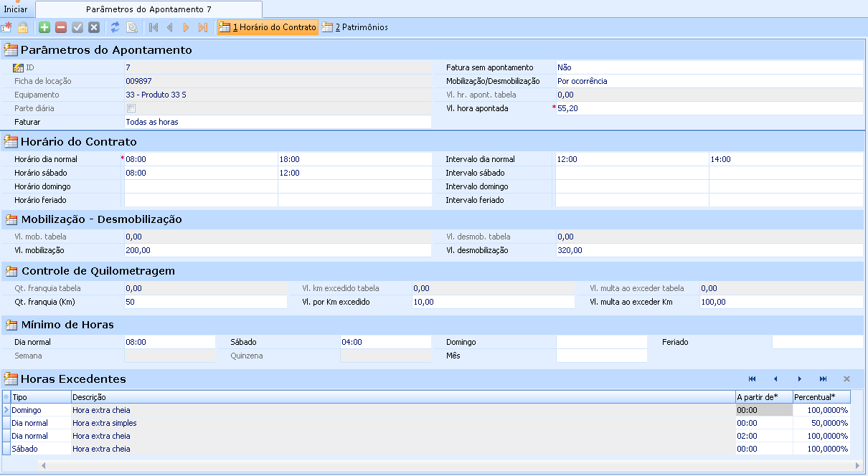Click the first Intervalo sábado field
Screen dimensions: 868x476
(x=632, y=173)
